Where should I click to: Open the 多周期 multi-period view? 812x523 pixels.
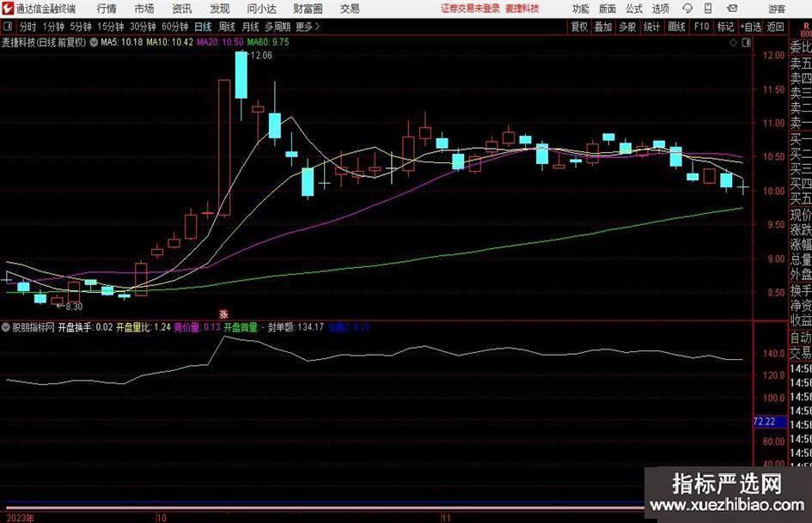278,27
